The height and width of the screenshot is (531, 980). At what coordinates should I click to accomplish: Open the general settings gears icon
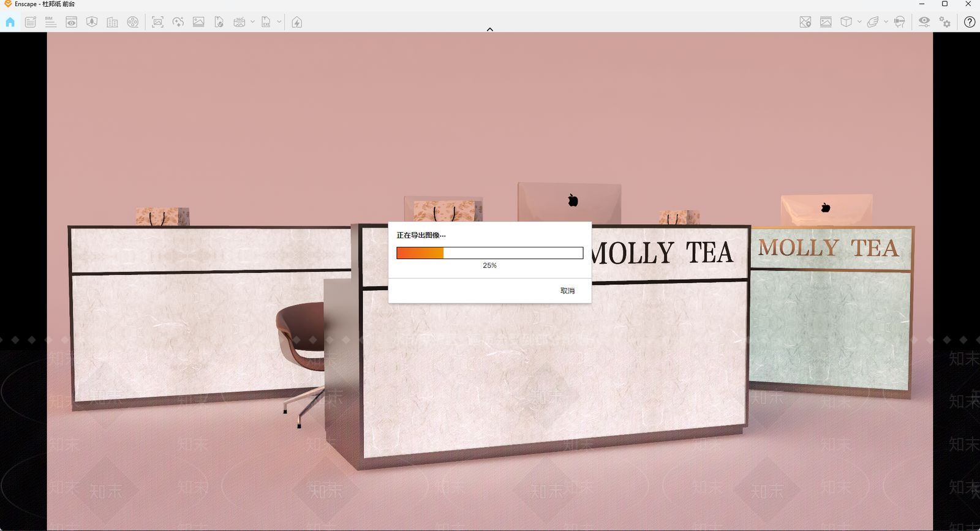(x=945, y=22)
